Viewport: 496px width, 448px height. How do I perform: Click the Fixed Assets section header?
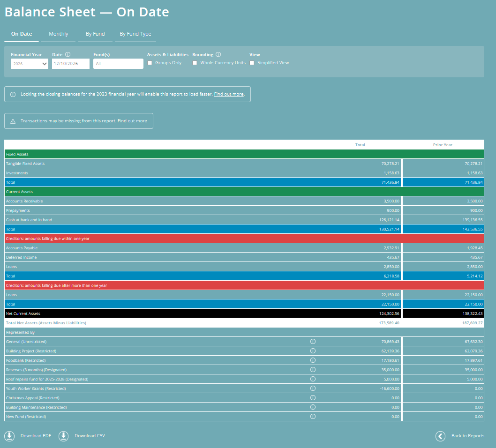[x=244, y=154]
